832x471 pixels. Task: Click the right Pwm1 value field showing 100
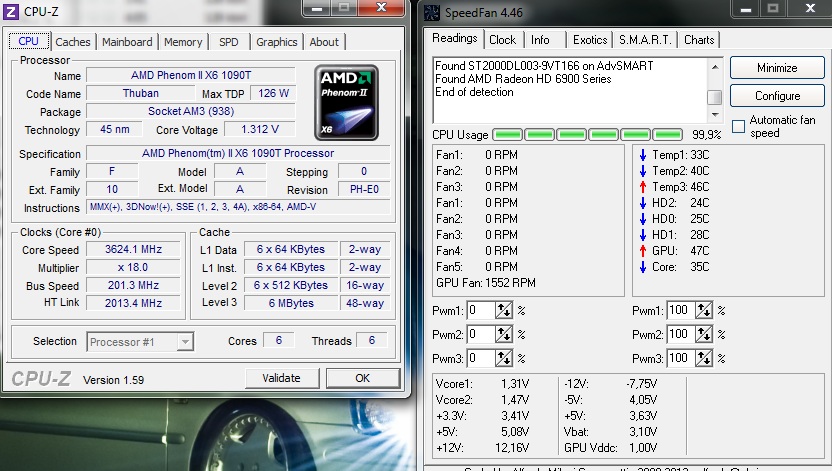(x=681, y=310)
